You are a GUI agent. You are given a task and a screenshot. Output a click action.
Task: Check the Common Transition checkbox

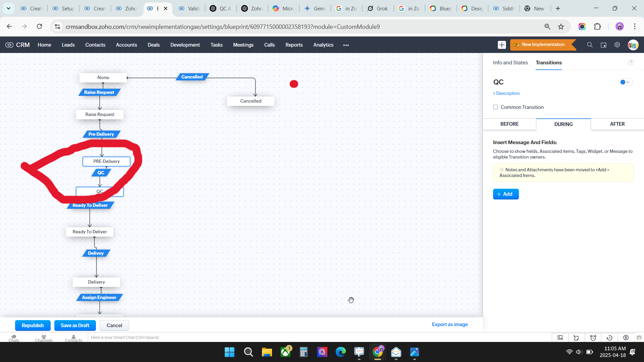pos(495,107)
